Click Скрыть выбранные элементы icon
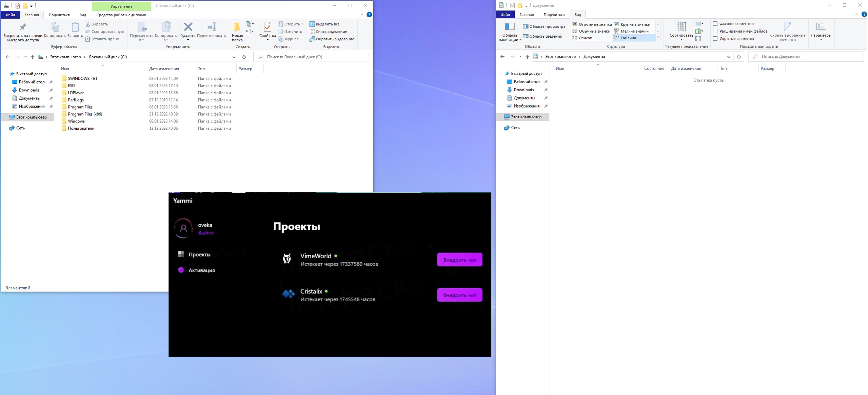 787,32
